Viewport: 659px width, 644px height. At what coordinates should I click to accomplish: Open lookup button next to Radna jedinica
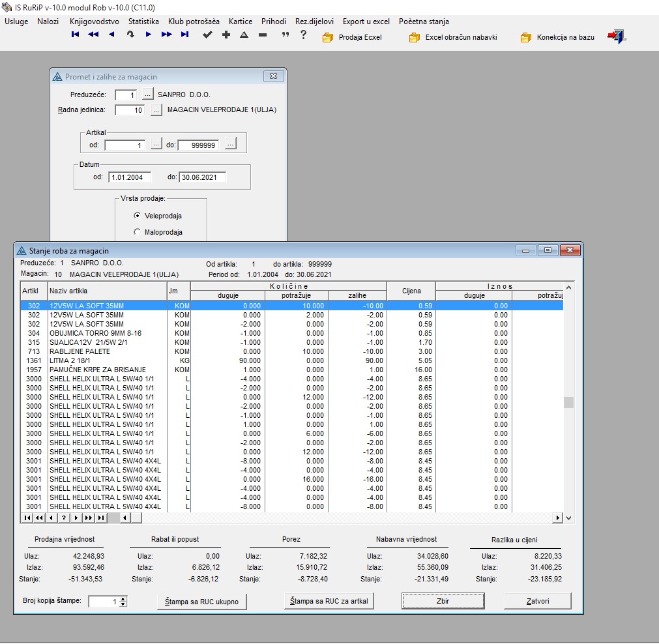(156, 110)
